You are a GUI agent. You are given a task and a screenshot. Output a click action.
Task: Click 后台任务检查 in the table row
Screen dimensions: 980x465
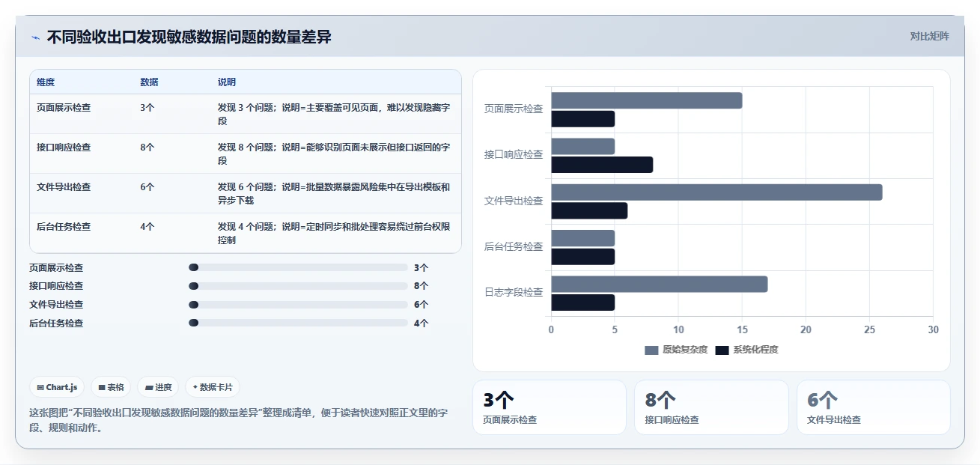[x=64, y=226]
